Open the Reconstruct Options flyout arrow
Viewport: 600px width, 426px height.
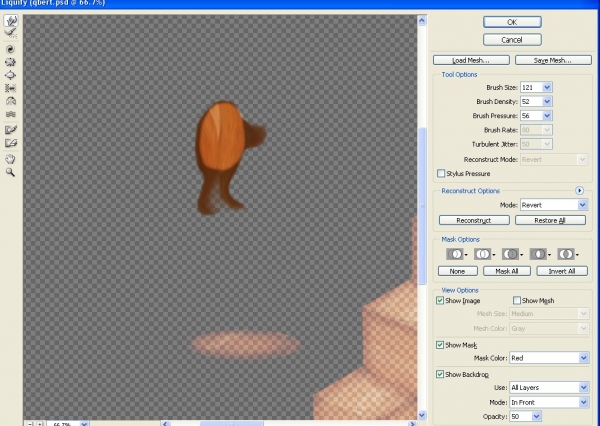(x=579, y=191)
